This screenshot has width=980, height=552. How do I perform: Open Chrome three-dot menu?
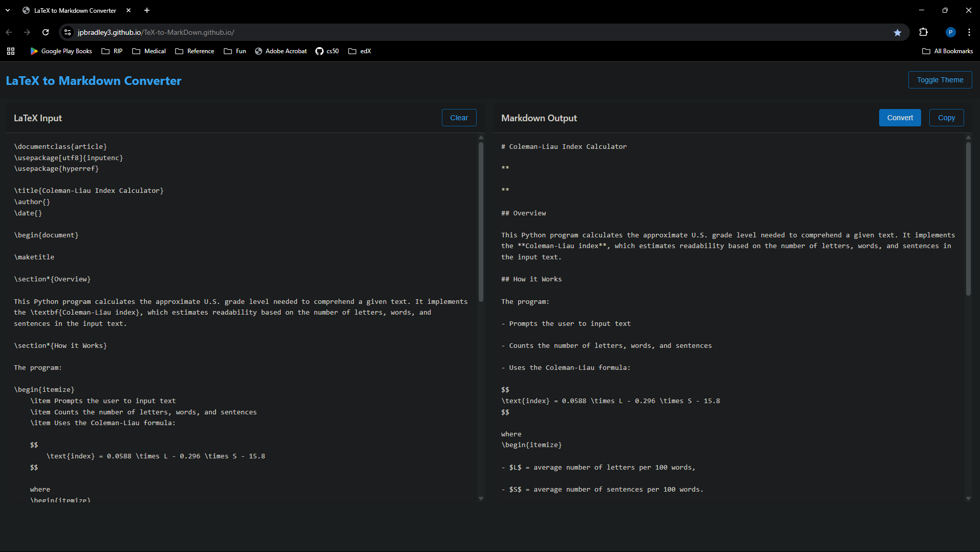point(969,32)
